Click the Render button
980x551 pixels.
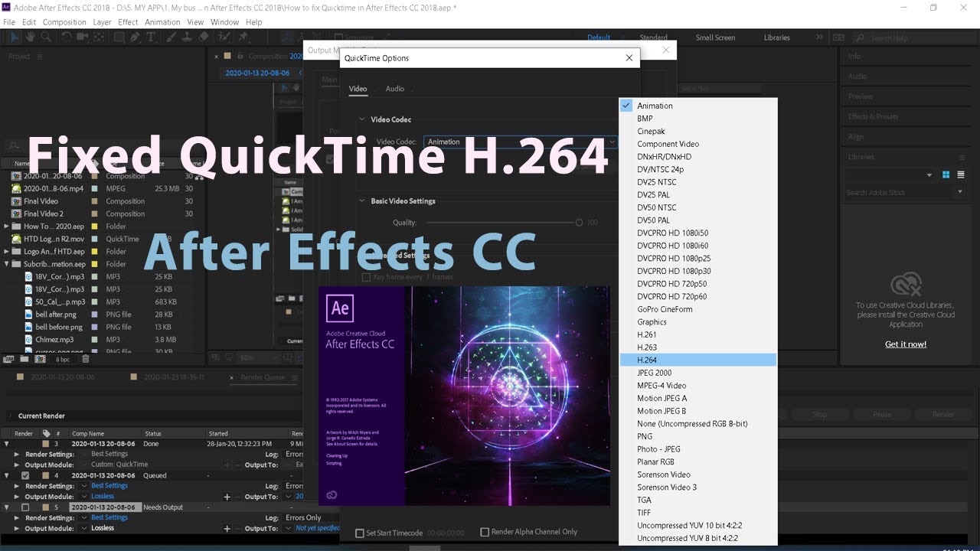[x=943, y=414]
